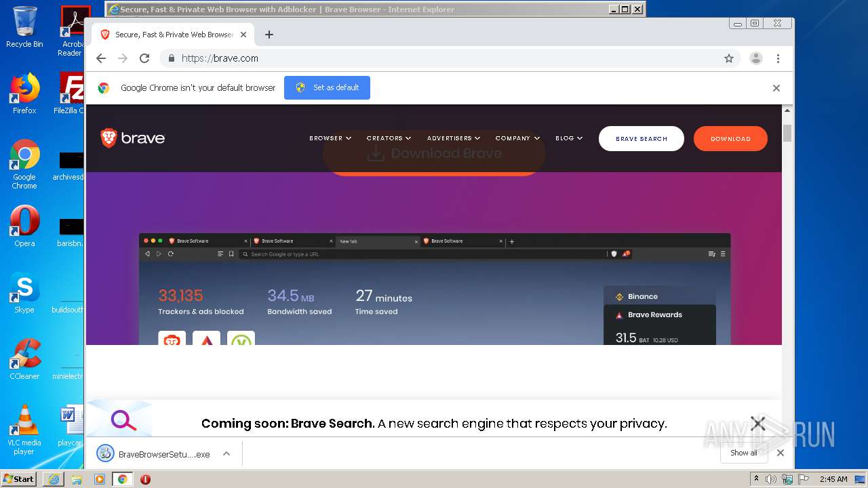The height and width of the screenshot is (488, 868).
Task: Open Chrome three-dot menu
Action: pos(778,58)
